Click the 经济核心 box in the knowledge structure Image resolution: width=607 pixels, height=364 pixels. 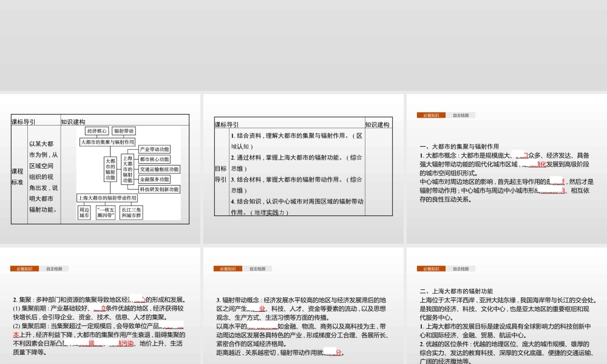point(97,130)
